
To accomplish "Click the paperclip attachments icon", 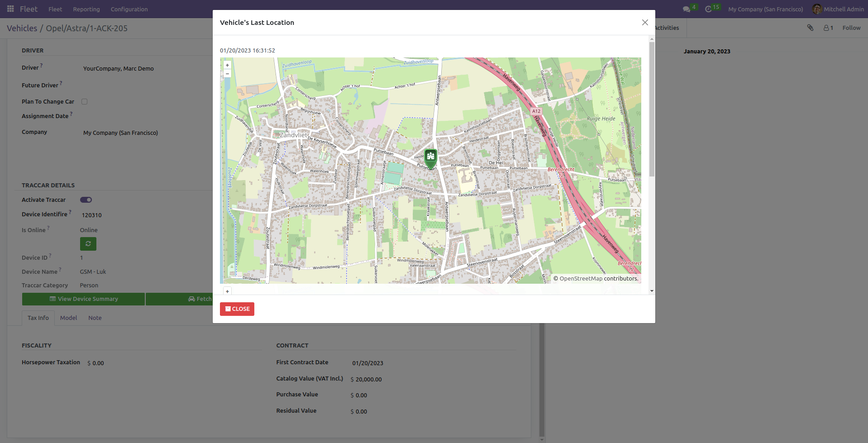I will [x=810, y=28].
